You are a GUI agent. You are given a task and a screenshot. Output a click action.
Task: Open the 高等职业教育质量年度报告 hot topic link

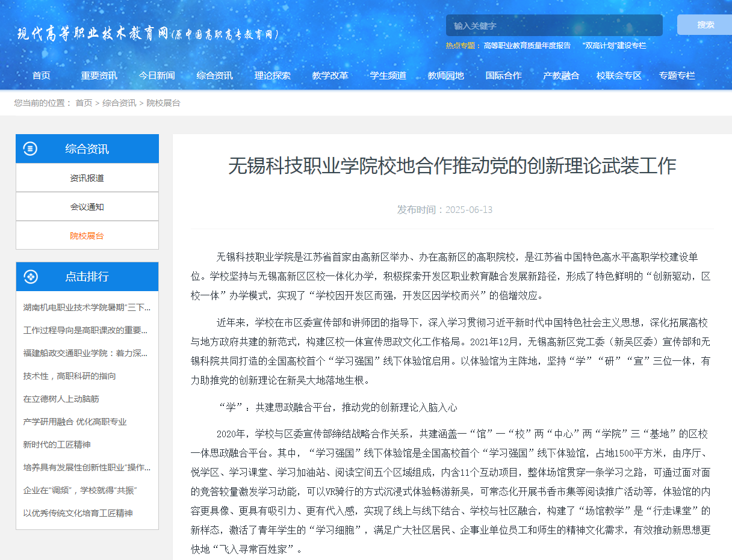tap(527, 46)
